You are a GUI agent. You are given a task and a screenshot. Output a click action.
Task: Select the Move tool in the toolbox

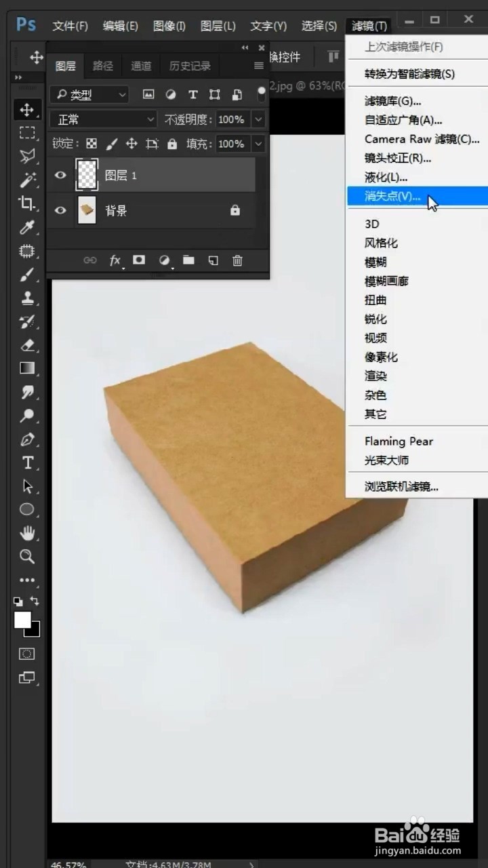coord(26,110)
